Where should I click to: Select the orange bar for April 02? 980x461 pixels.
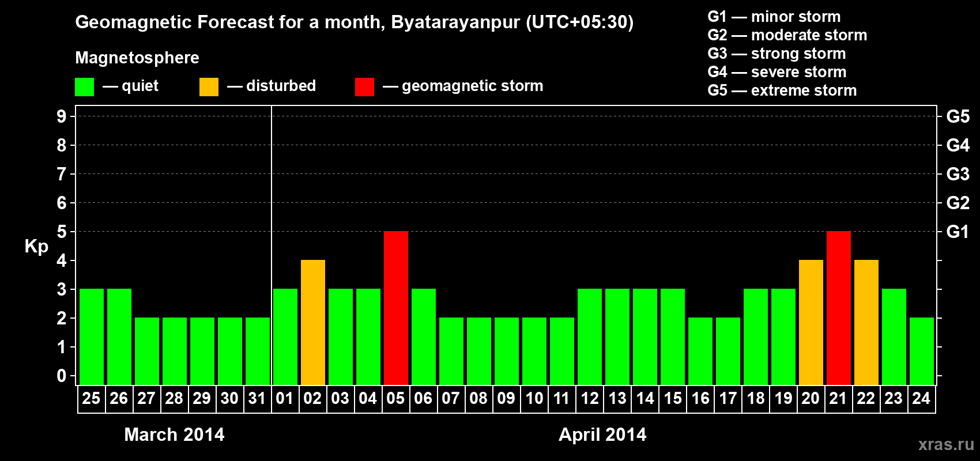[313, 322]
